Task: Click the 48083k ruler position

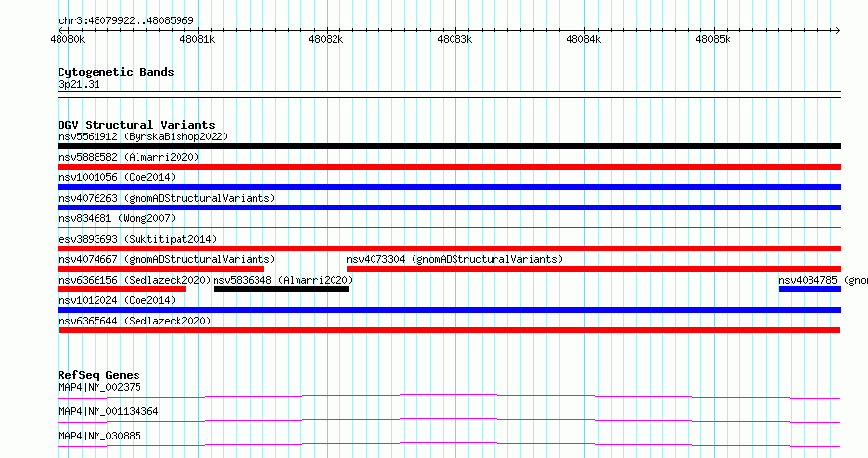Action: coord(454,39)
